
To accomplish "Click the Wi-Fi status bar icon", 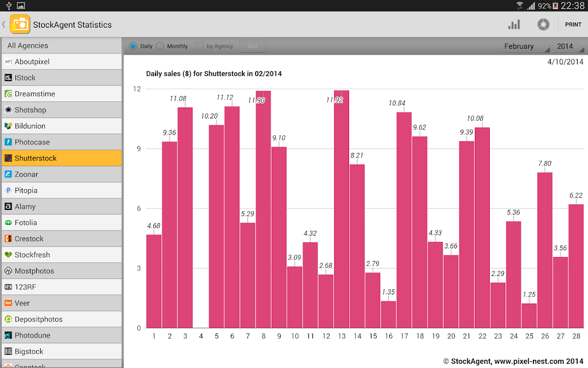I will coord(520,5).
